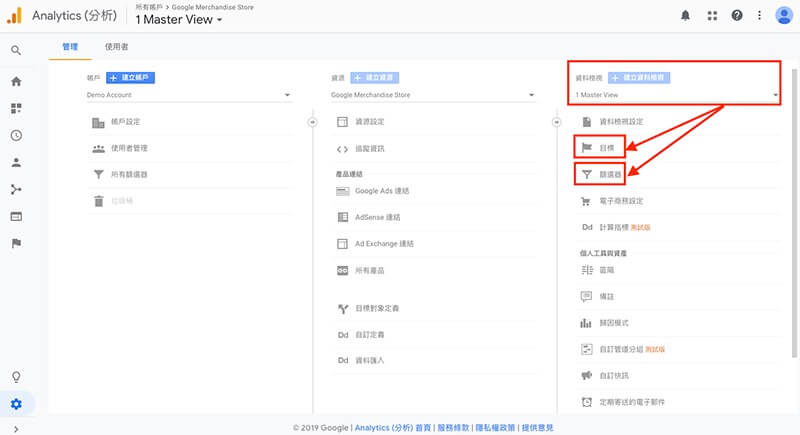
Task: Collapse account column via circular arrow
Action: [312, 122]
